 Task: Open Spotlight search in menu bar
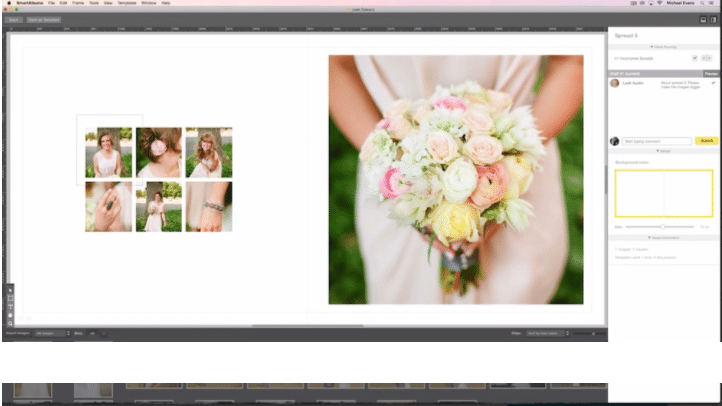coord(702,3)
